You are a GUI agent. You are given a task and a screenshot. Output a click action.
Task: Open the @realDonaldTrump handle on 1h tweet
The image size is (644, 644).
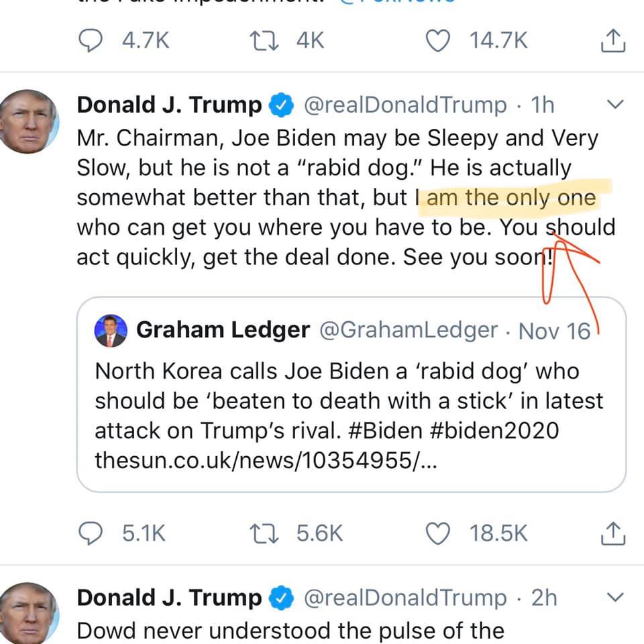pos(406,105)
